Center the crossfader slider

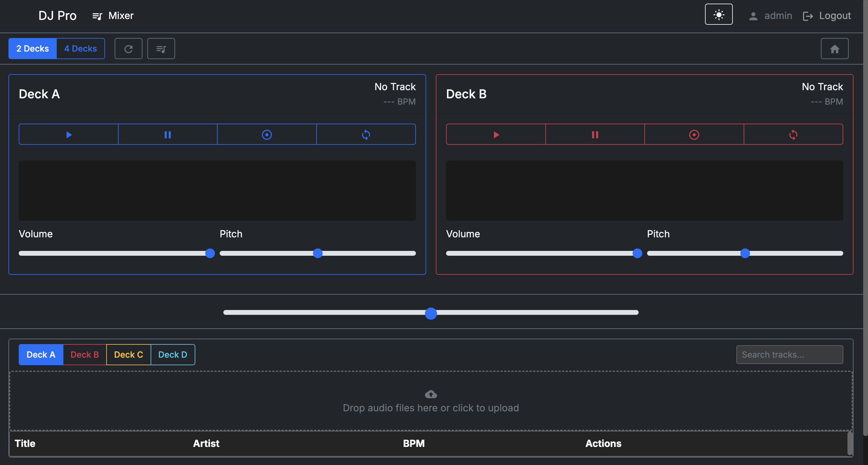pos(431,313)
